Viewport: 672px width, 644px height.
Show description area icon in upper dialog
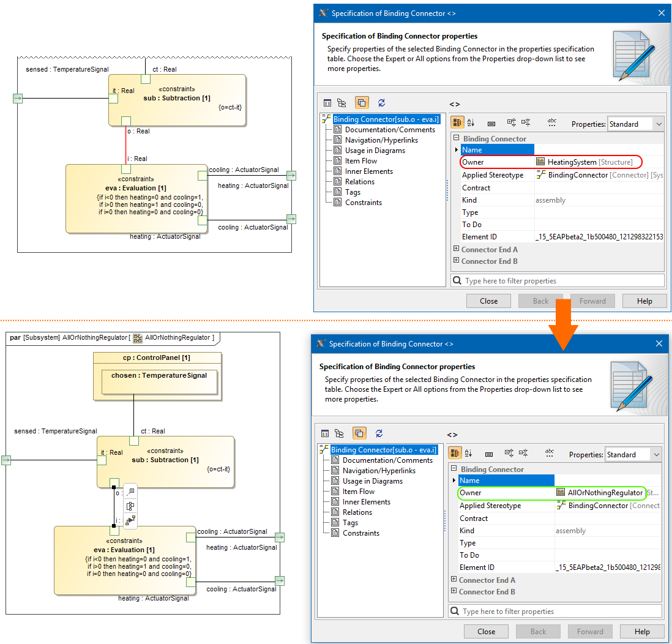pos(491,124)
